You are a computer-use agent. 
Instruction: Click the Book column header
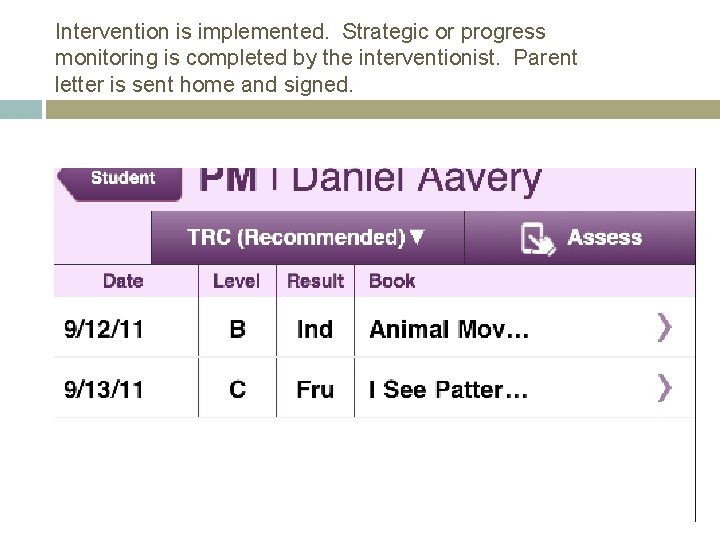click(x=392, y=281)
